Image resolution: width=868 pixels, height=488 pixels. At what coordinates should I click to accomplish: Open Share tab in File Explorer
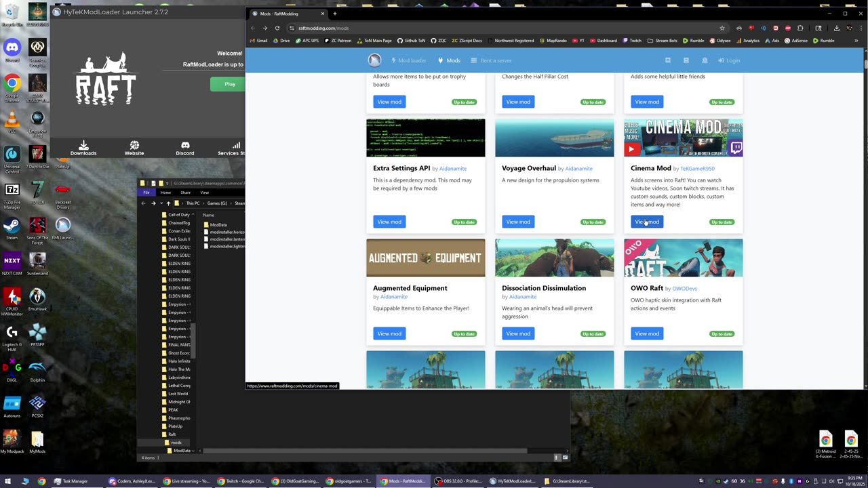(x=185, y=192)
